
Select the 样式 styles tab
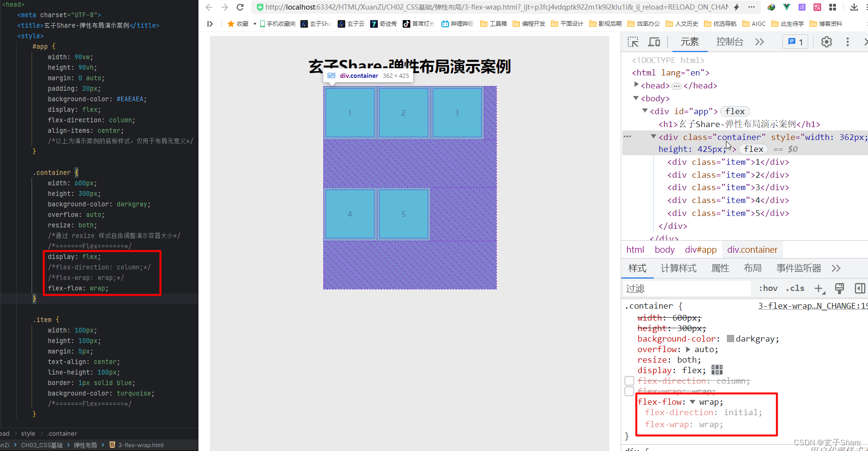click(x=637, y=268)
